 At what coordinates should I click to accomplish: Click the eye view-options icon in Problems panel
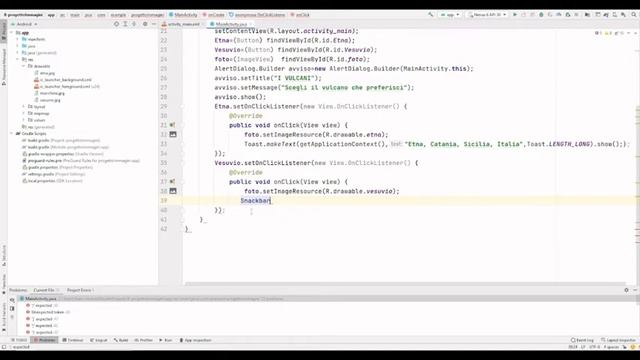(12, 300)
